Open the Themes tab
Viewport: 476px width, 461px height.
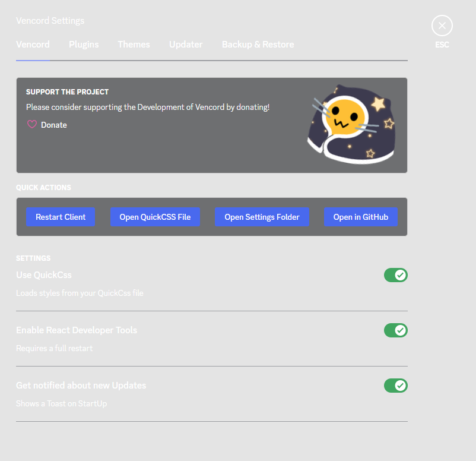point(134,45)
